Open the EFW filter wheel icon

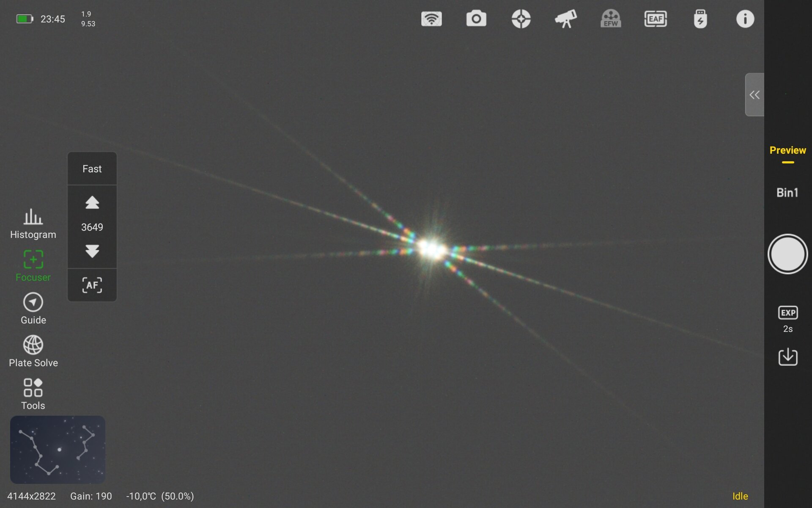(611, 19)
